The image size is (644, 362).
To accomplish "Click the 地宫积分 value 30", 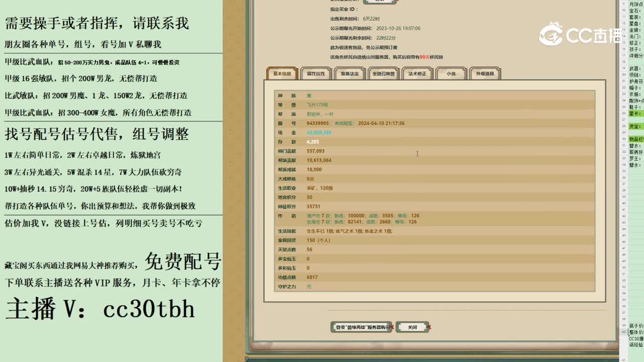I will tap(309, 197).
